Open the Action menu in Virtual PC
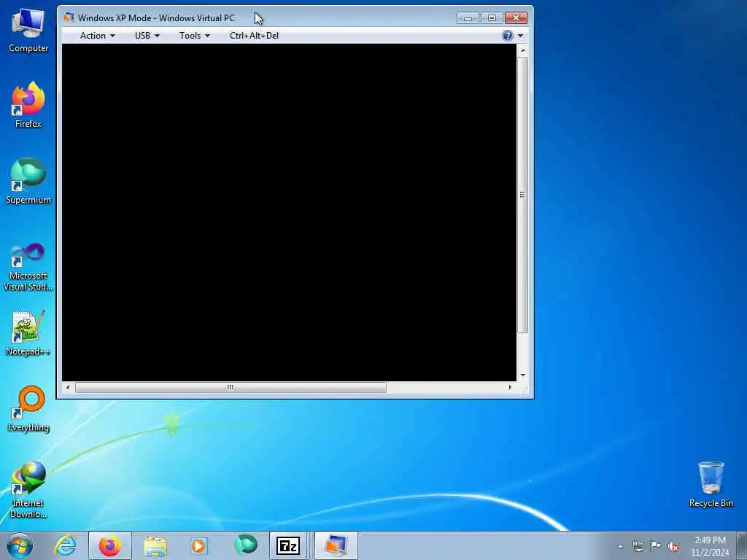Image resolution: width=747 pixels, height=560 pixels. (x=97, y=36)
